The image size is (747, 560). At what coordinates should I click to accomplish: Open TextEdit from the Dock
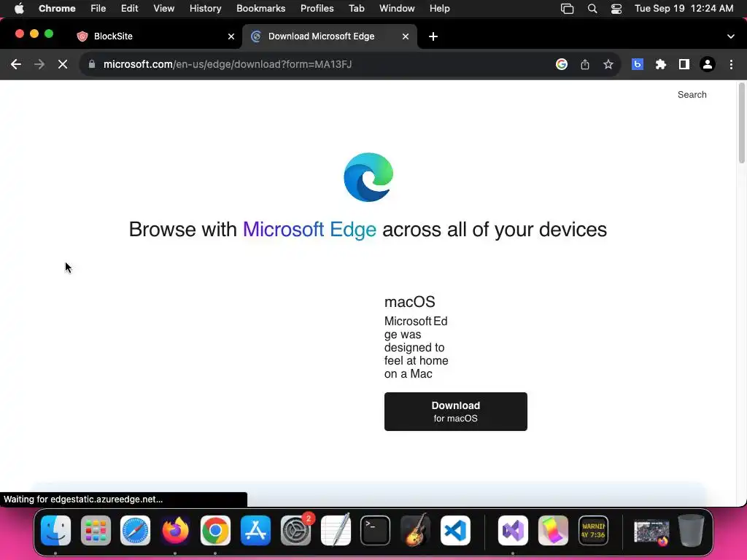point(336,531)
